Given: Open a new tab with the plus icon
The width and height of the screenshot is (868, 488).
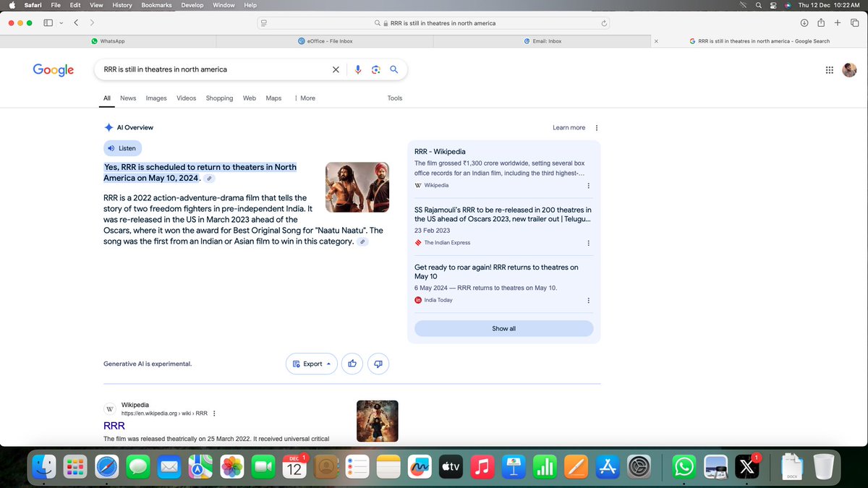Looking at the screenshot, I should [837, 23].
